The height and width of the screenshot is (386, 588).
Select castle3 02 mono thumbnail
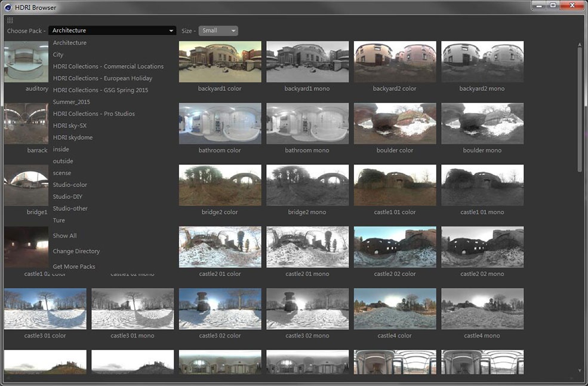click(x=307, y=309)
